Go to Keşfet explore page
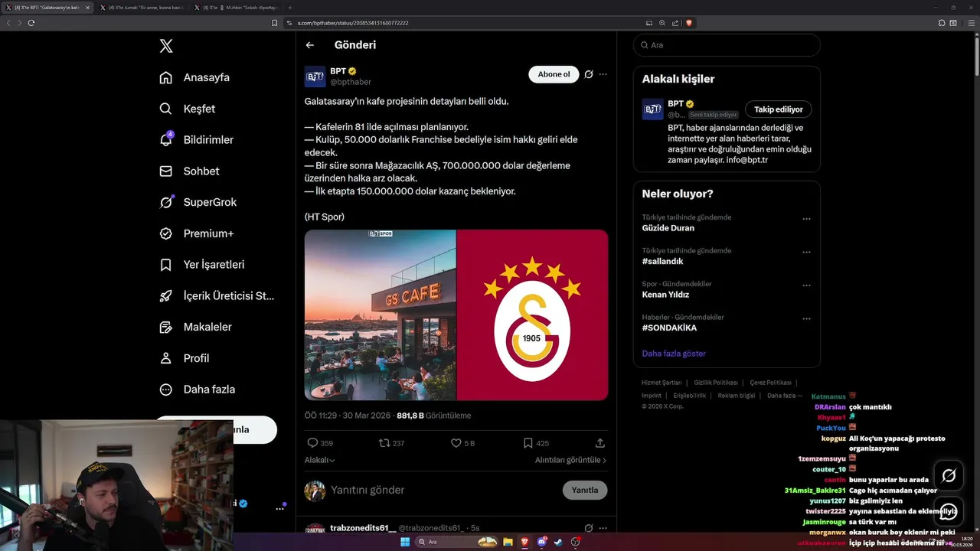Viewport: 980px width, 551px height. pyautogui.click(x=188, y=109)
